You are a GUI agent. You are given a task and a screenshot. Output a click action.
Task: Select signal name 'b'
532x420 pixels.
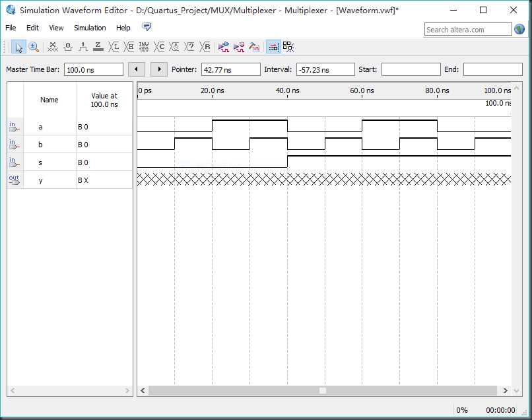(x=40, y=145)
